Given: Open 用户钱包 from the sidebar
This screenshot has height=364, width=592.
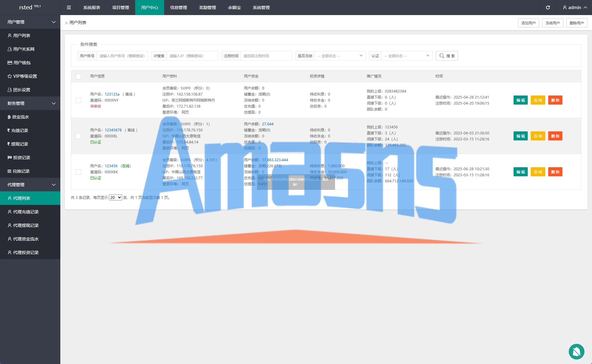Looking at the screenshot, I should pyautogui.click(x=22, y=63).
